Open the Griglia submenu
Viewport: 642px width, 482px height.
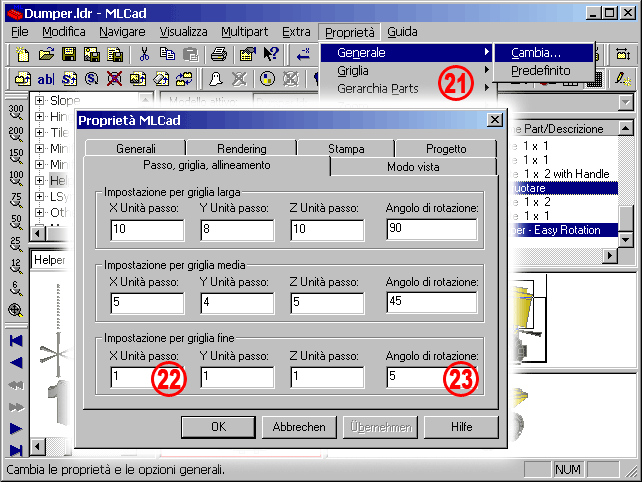(407, 70)
